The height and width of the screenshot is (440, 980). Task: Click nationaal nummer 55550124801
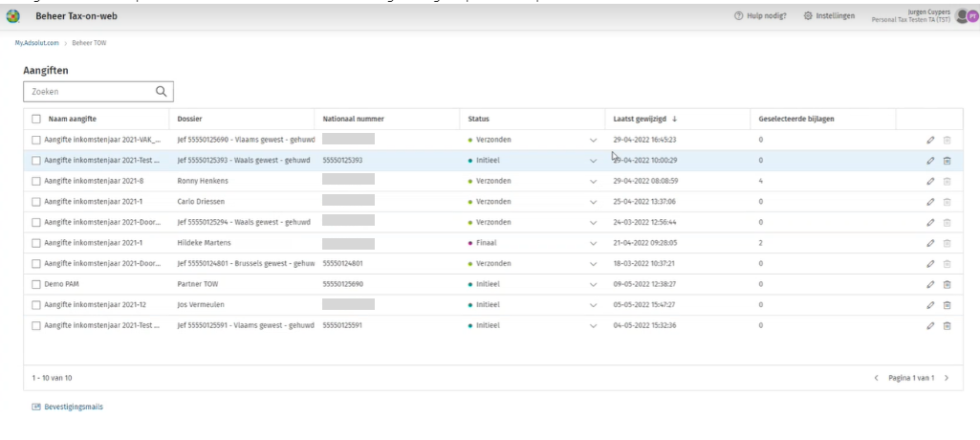[x=342, y=264]
